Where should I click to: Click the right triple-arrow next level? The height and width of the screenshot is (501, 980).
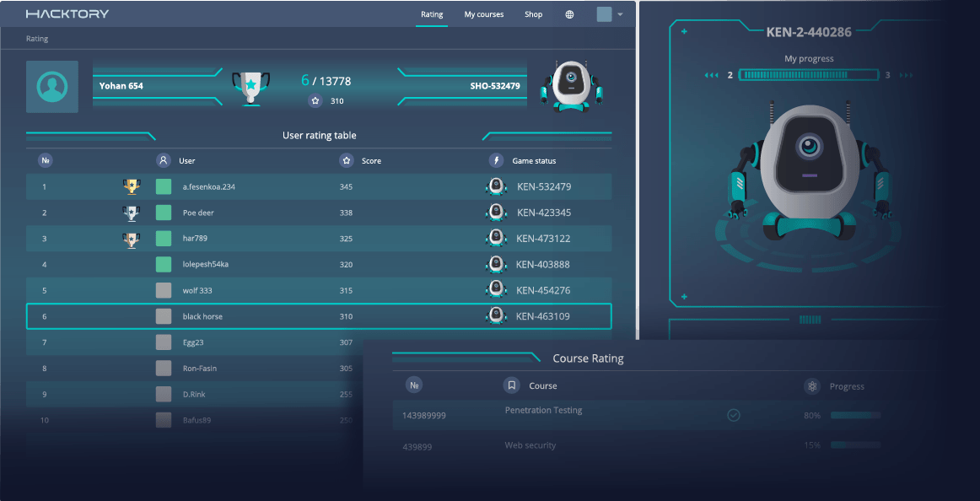907,75
